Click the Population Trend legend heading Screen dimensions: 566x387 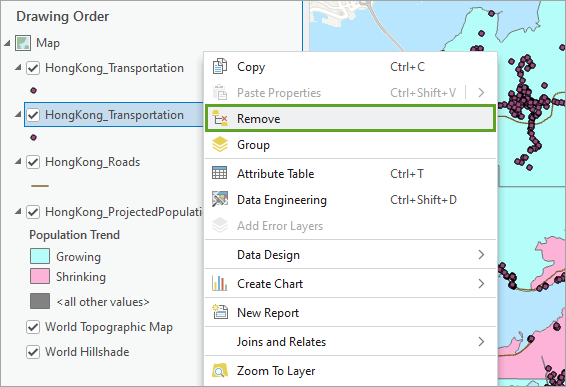coord(74,235)
